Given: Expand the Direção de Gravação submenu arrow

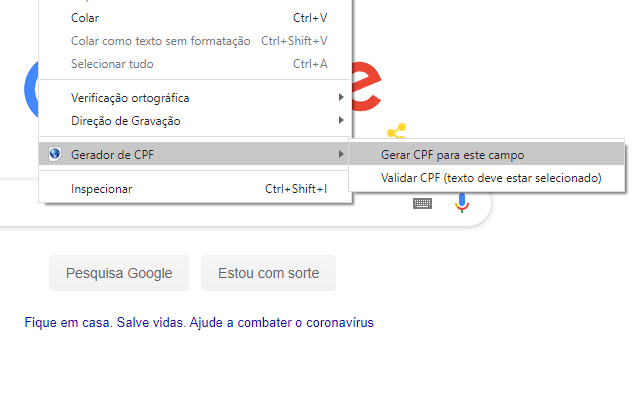Looking at the screenshot, I should tap(341, 121).
